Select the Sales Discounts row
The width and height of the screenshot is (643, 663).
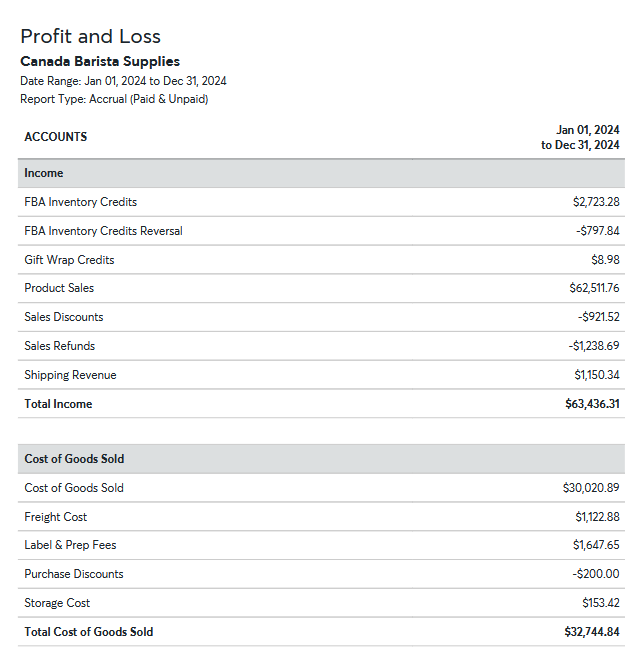(64, 317)
